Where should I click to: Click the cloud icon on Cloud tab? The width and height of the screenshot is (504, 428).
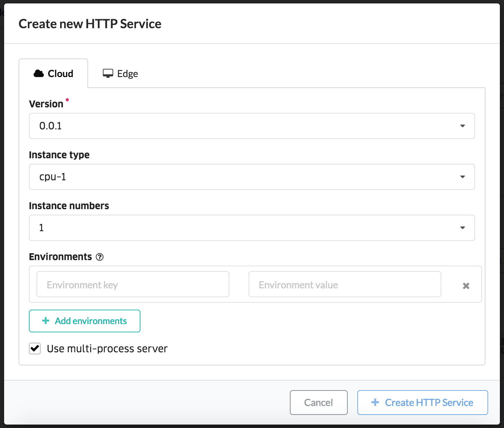(x=39, y=73)
